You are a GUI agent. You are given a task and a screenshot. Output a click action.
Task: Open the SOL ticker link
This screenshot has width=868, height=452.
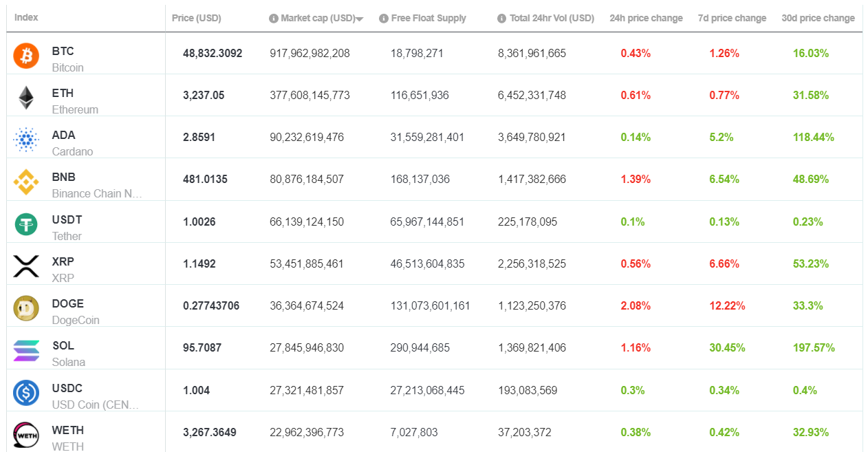[x=63, y=345]
